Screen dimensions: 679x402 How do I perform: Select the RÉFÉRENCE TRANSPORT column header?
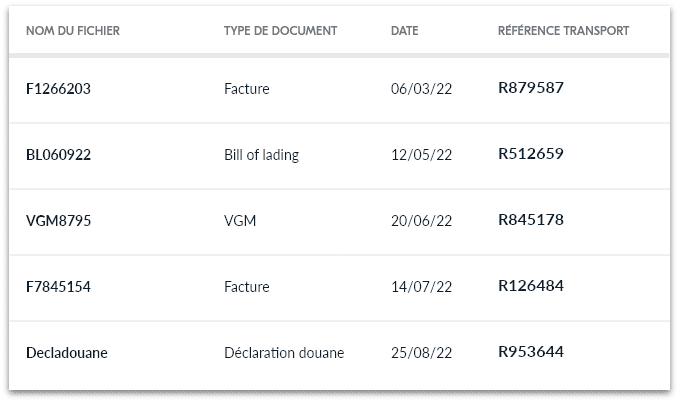563,31
